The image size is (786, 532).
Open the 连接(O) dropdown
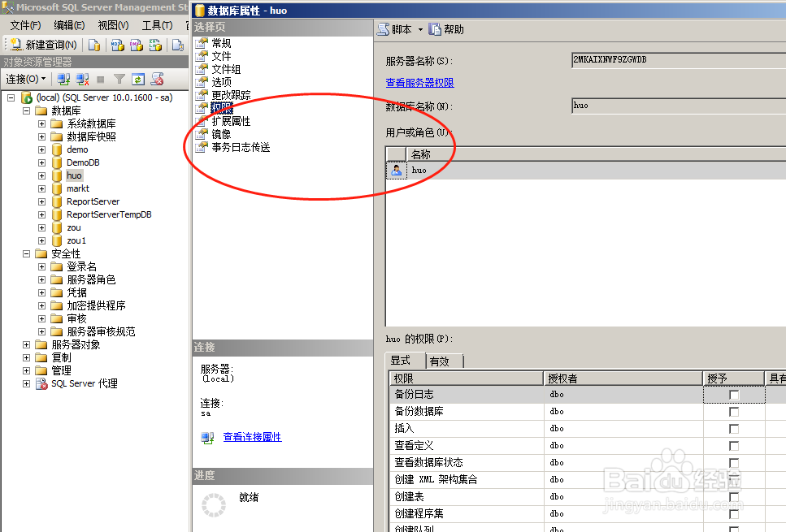click(25, 79)
